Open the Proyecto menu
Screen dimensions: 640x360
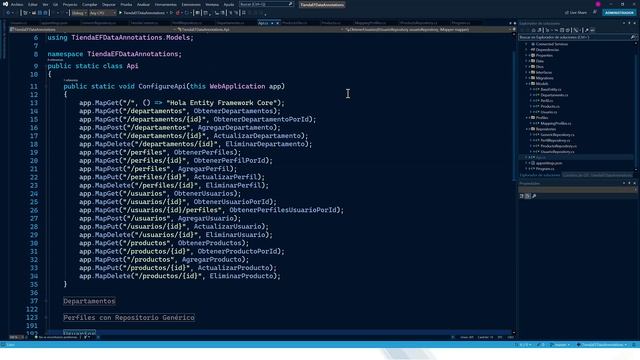pos(70,4)
